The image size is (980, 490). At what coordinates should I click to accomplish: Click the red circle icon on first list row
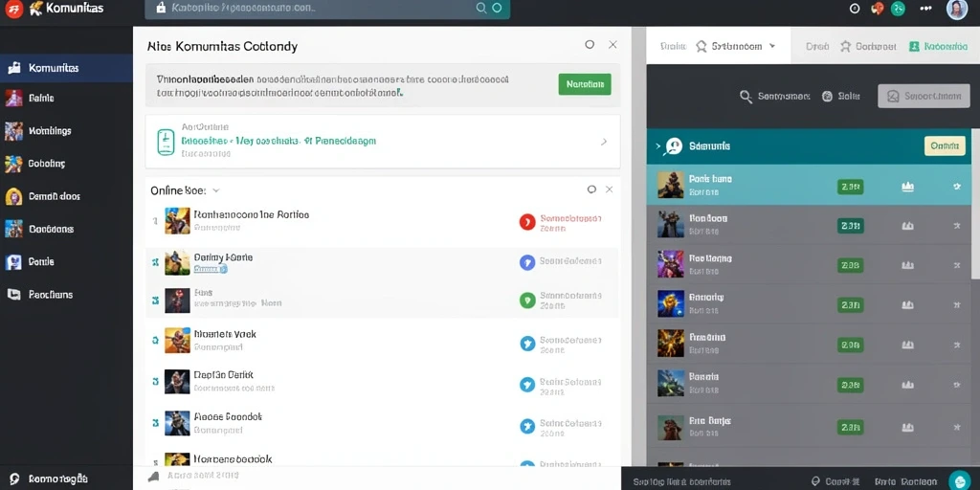(527, 221)
